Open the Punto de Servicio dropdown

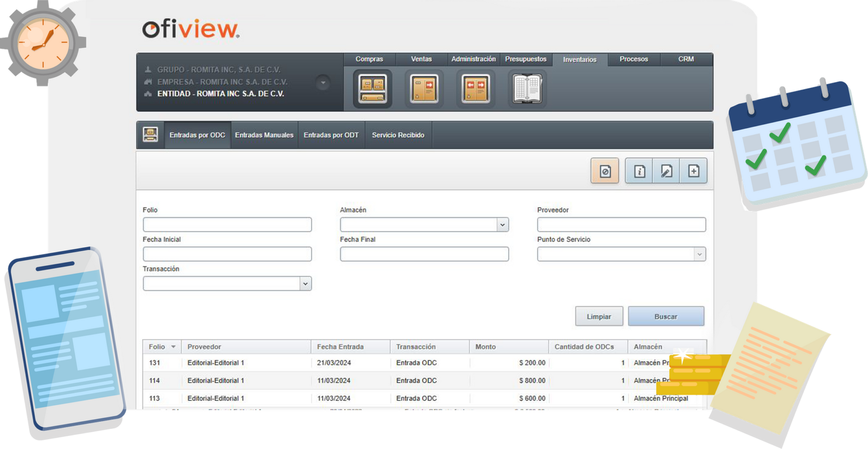pyautogui.click(x=699, y=254)
